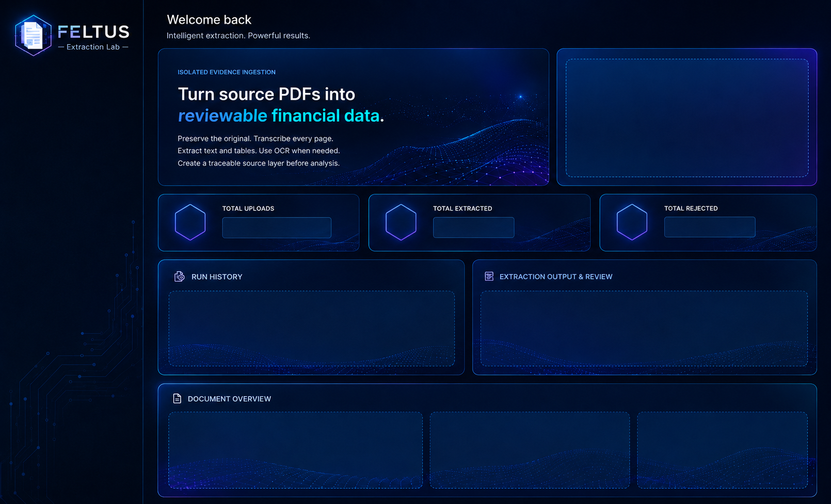Click the Total Extracted hexagon icon
This screenshot has height=504, width=831.
401,222
